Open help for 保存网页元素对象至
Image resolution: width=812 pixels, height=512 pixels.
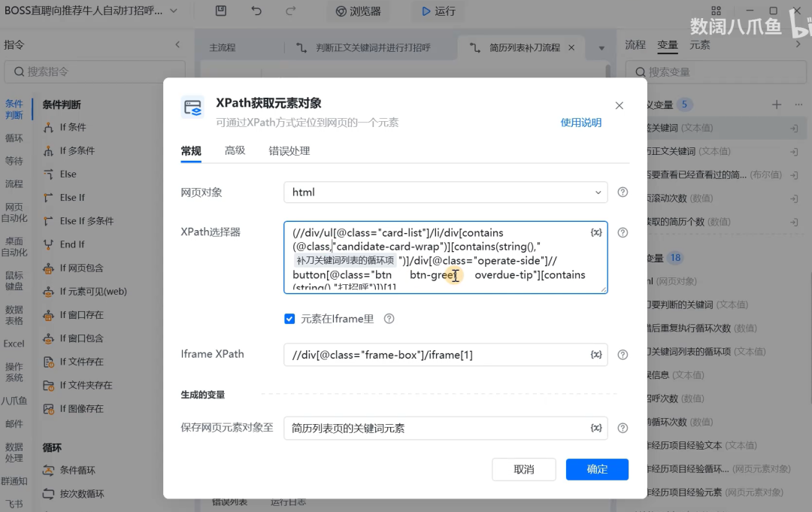pyautogui.click(x=623, y=428)
